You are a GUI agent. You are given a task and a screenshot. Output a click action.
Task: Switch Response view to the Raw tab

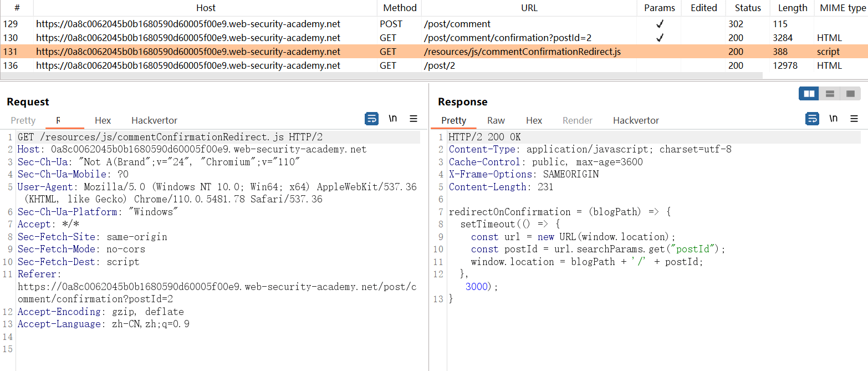coord(496,120)
